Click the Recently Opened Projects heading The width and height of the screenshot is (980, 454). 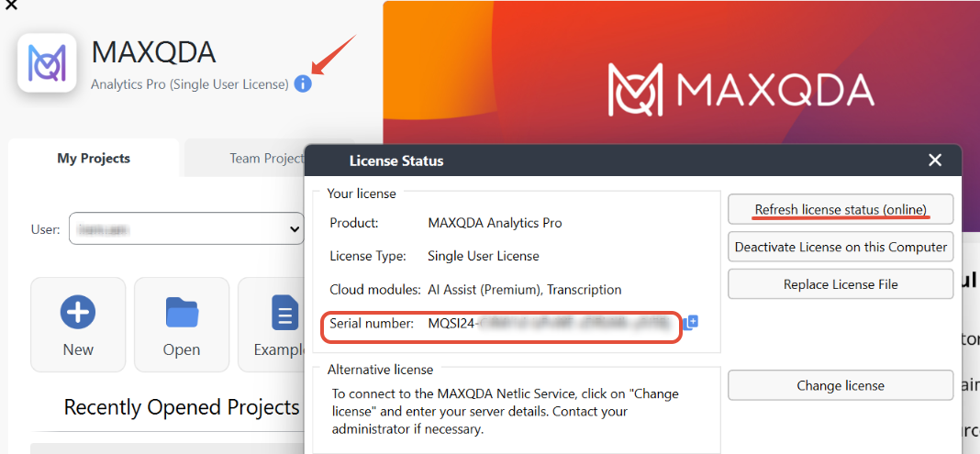click(182, 407)
